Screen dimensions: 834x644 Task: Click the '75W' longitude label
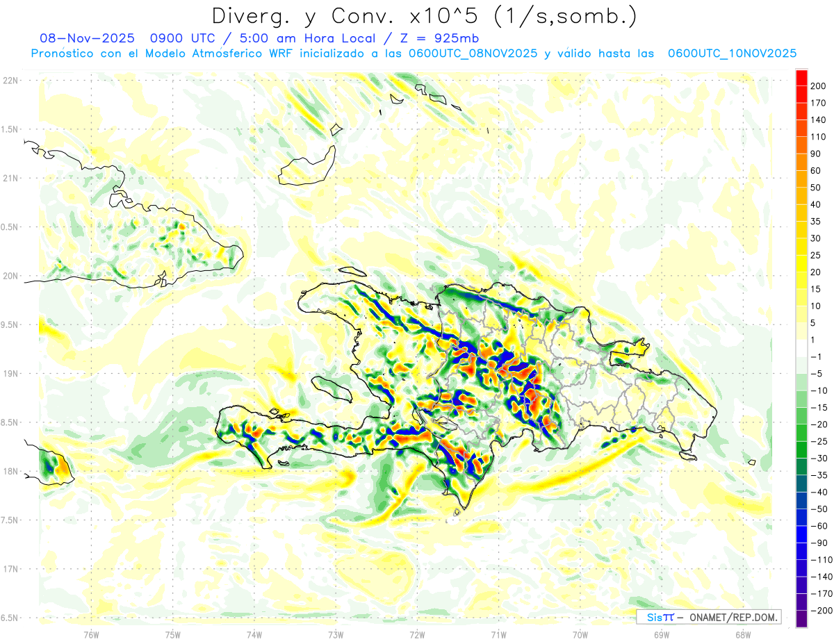tap(172, 635)
